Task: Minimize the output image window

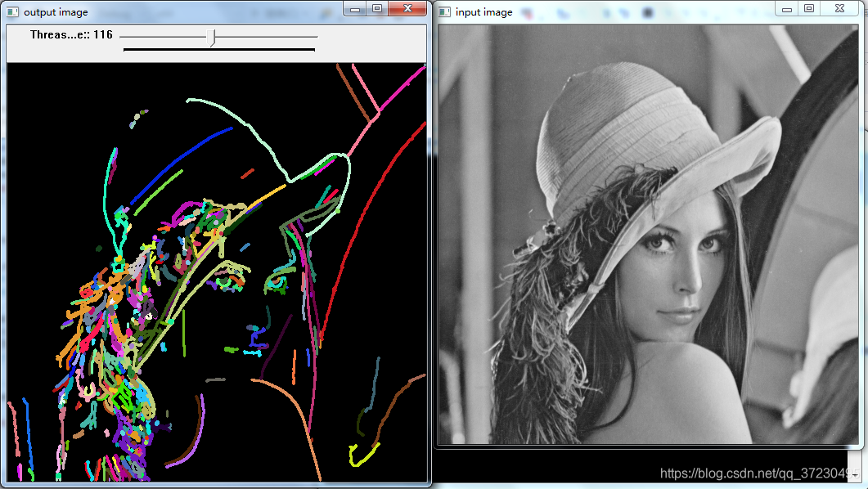Action: [x=355, y=9]
